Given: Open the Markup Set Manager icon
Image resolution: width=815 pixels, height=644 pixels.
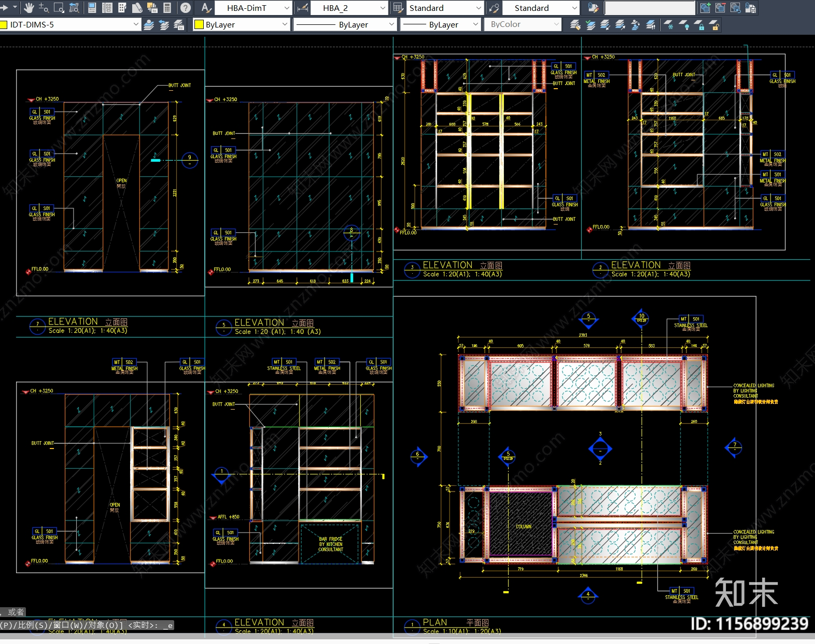Looking at the screenshot, I should [x=152, y=8].
